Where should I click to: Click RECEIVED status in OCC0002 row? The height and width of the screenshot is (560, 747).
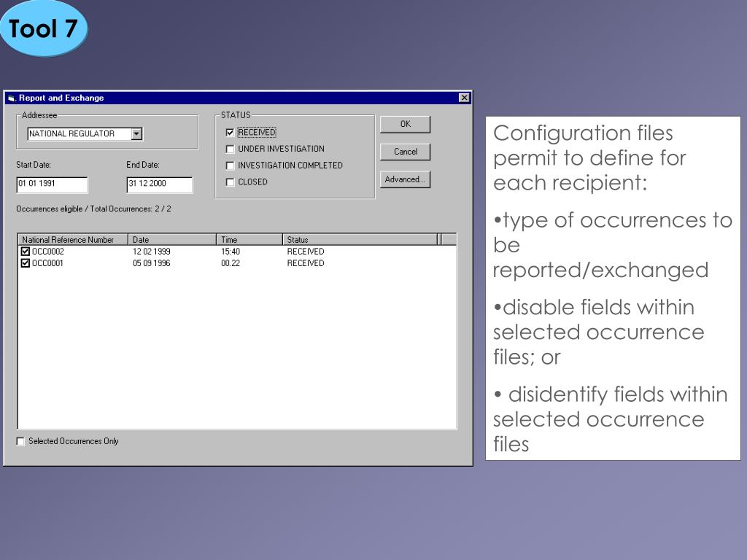[x=306, y=252]
